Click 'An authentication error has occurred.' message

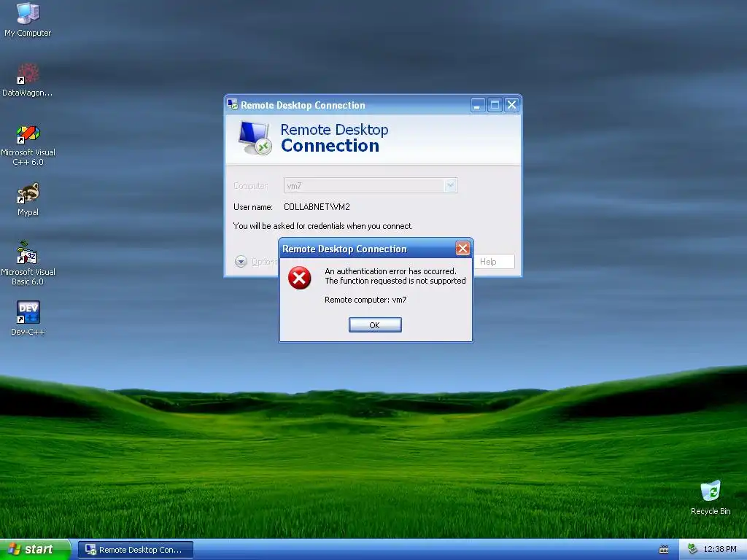point(391,271)
